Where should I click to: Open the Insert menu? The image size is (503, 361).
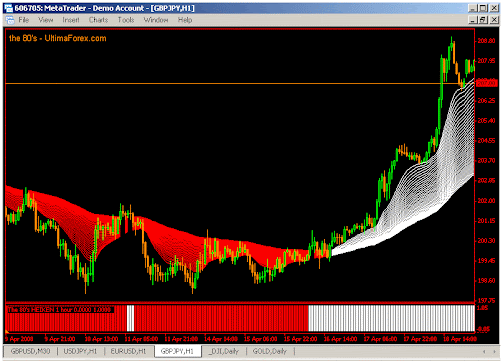[71, 20]
